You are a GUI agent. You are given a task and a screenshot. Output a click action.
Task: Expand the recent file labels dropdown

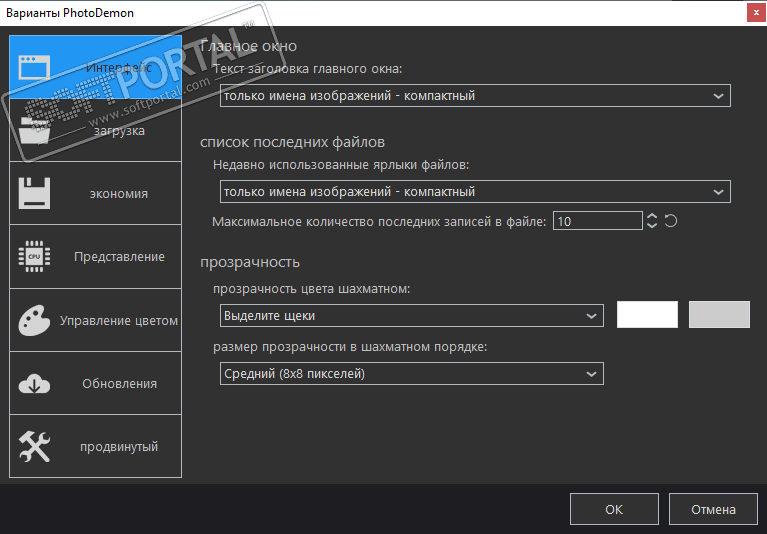click(475, 192)
